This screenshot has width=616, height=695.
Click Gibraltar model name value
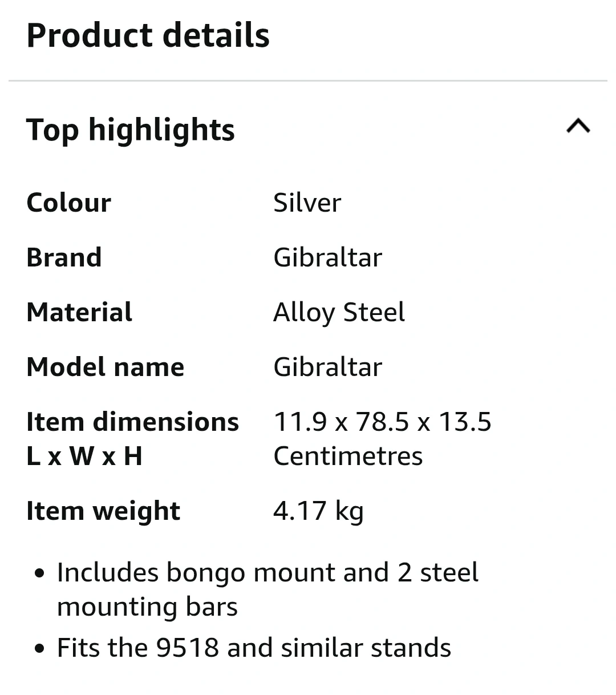pos(327,367)
